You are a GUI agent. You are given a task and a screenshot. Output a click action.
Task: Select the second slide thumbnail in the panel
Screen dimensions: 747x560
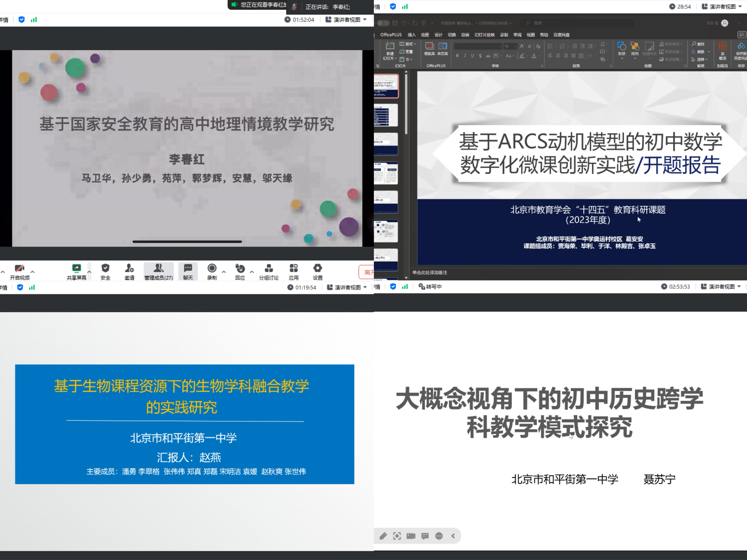(386, 115)
